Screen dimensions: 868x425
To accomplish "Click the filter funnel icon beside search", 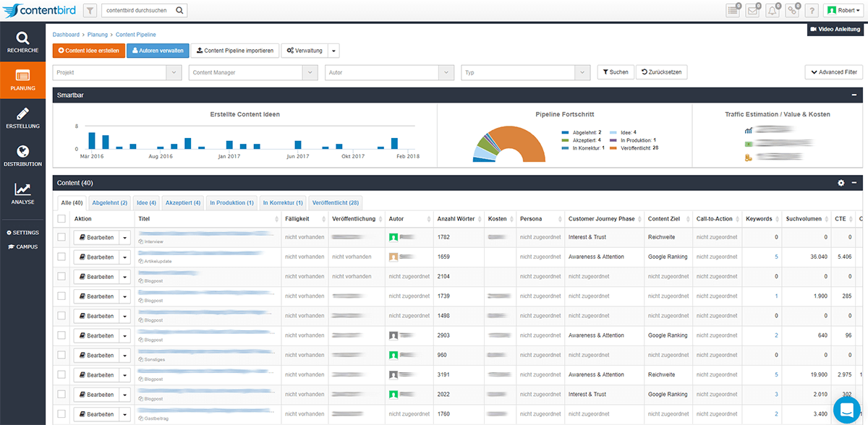I will pos(90,11).
